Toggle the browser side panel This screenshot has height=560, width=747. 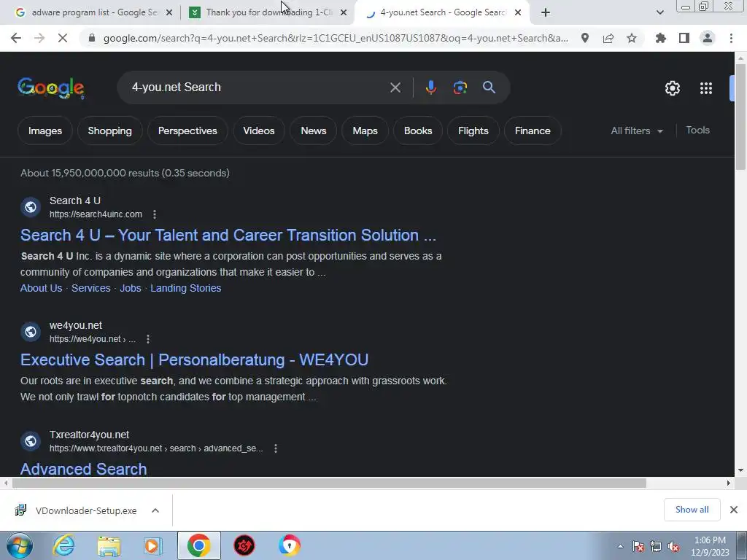tap(684, 38)
